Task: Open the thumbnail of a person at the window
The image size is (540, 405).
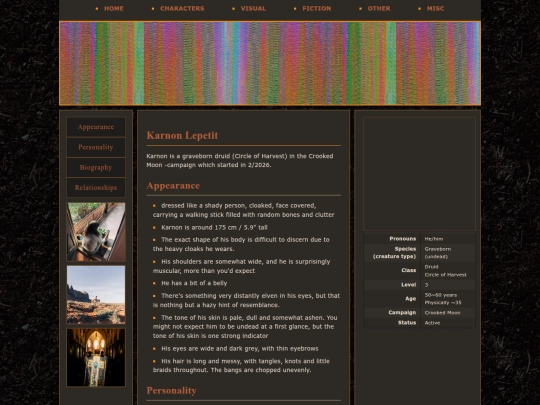Action: [96, 232]
